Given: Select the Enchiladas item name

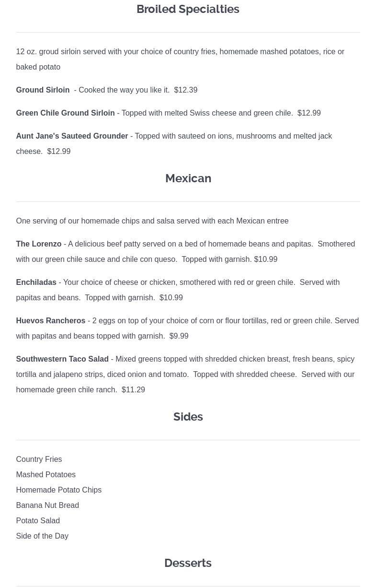Looking at the screenshot, I should (x=36, y=282).
